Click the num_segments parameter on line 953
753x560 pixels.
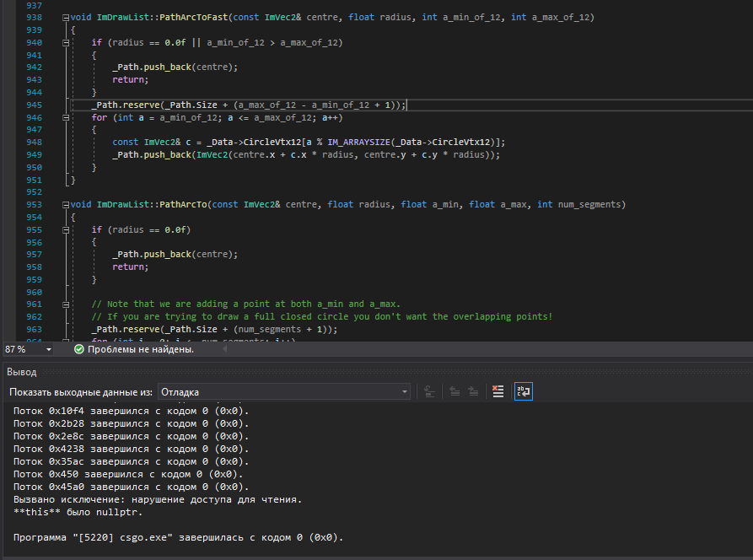pos(589,205)
